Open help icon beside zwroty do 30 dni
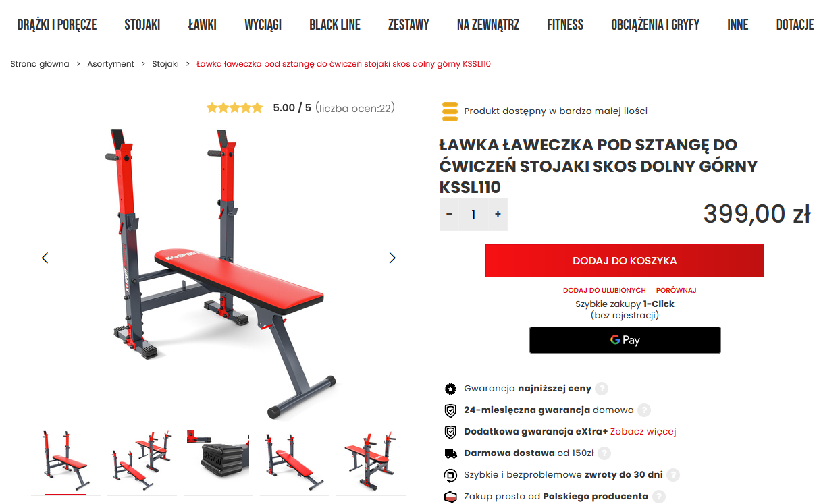 coord(673,475)
